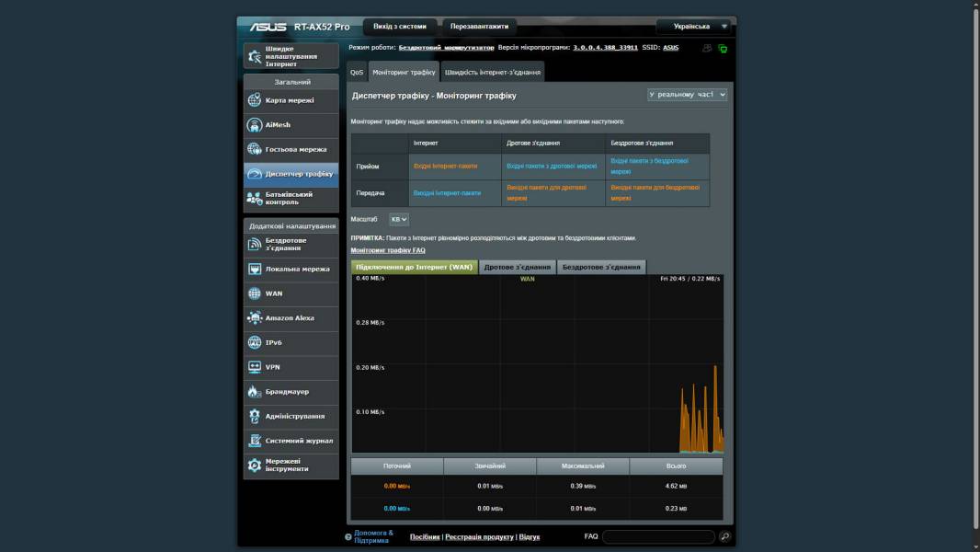Image resolution: width=980 pixels, height=552 pixels.
Task: Open the language dropdown showing Українська
Action: point(694,27)
